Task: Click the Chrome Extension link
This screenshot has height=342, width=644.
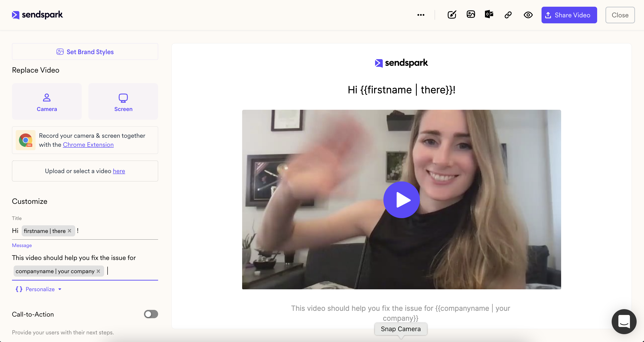Action: coord(88,144)
